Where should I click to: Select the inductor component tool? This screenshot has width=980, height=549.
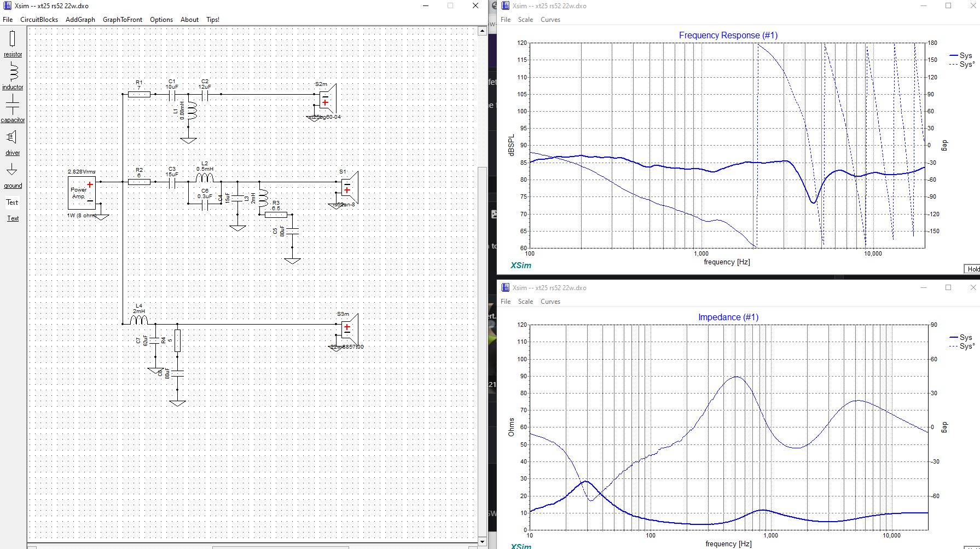(x=13, y=76)
